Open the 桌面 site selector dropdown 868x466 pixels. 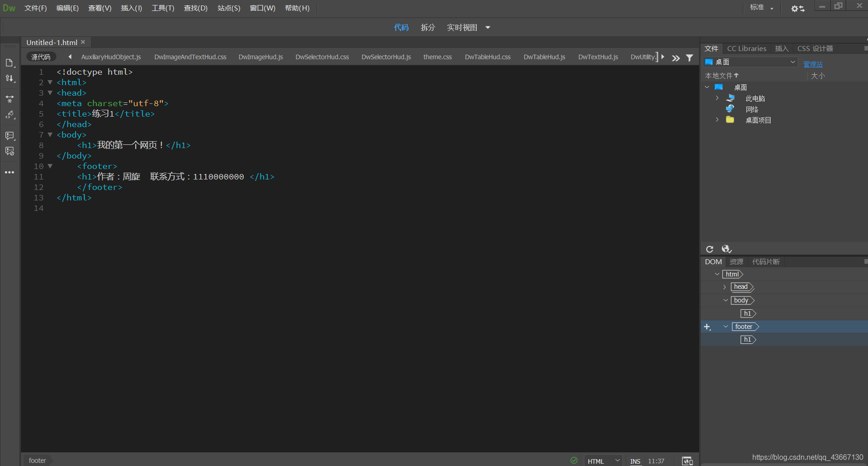pos(750,62)
